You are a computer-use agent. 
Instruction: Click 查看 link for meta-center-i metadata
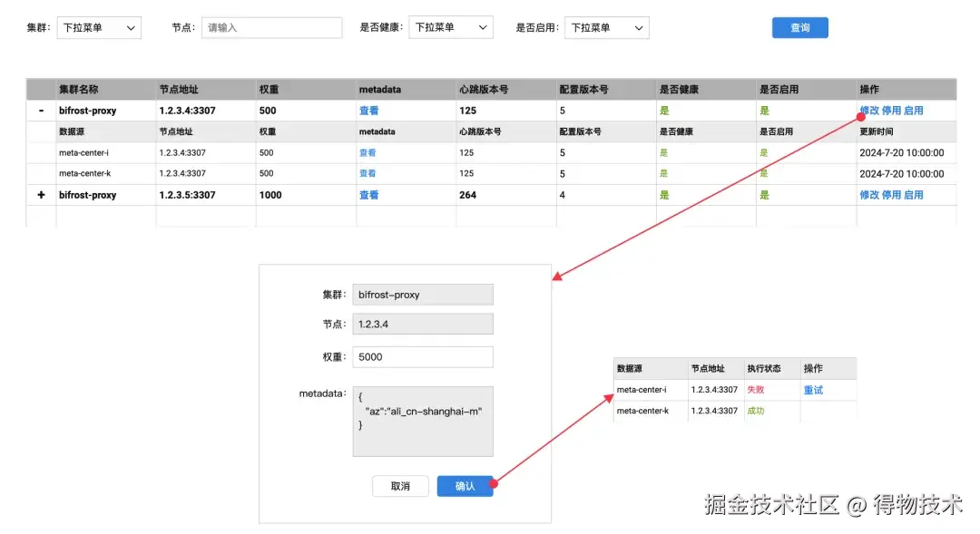coord(368,152)
